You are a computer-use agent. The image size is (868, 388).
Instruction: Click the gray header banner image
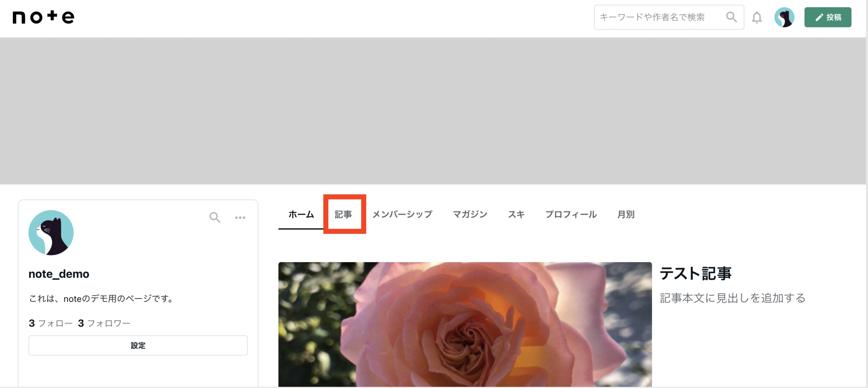(433, 111)
